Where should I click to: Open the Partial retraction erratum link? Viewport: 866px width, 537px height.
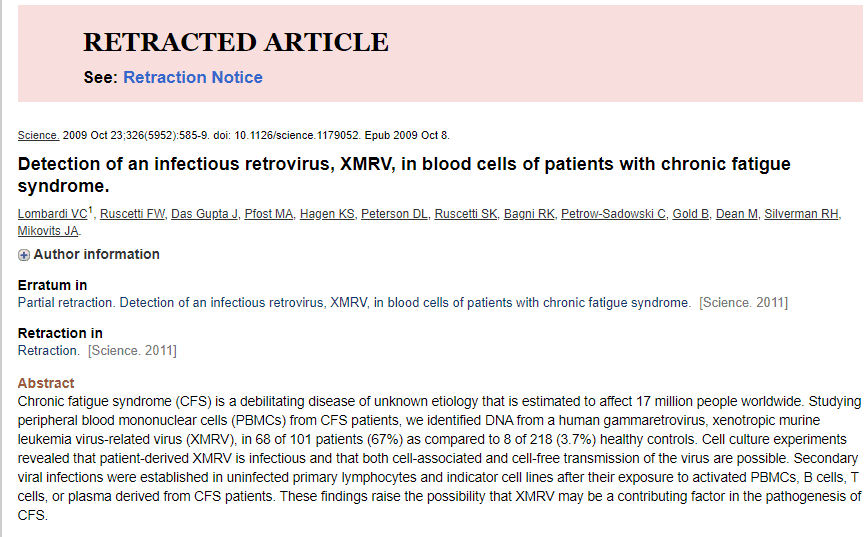pyautogui.click(x=354, y=302)
